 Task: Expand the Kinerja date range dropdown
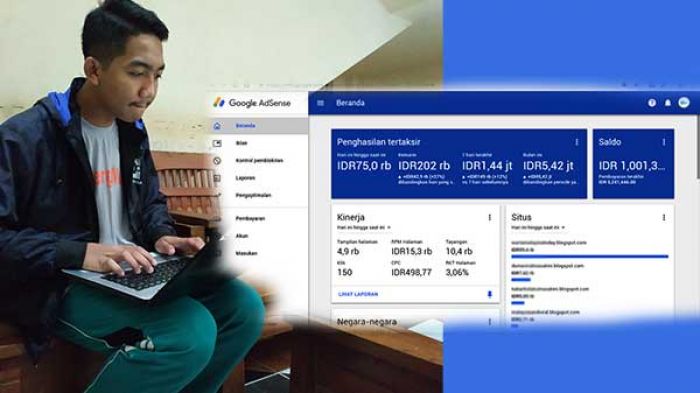(x=364, y=228)
